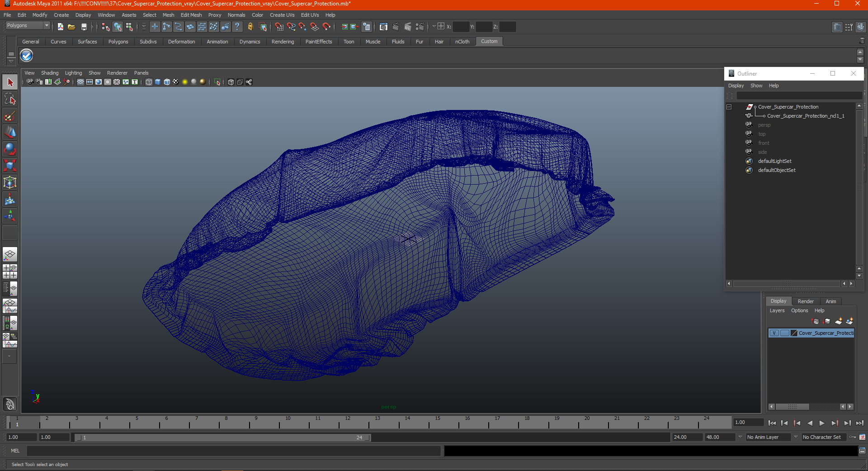Viewport: 868px width, 471px height.
Task: Click the blue checkmark shelf icon
Action: click(27, 56)
